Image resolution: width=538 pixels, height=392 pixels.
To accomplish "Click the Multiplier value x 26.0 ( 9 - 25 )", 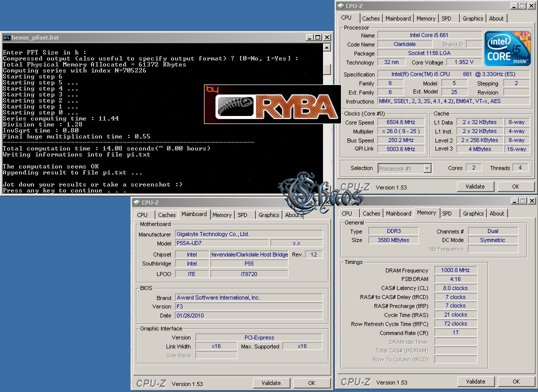I will click(x=401, y=131).
